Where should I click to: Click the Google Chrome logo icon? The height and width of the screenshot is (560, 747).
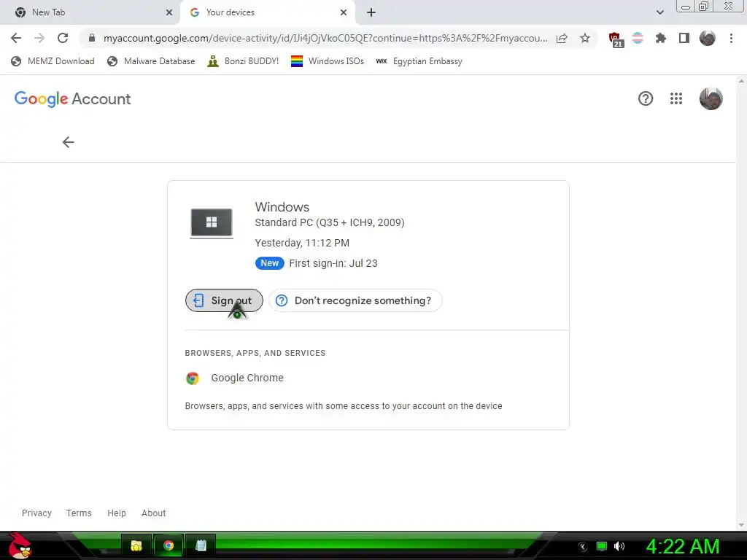193,378
